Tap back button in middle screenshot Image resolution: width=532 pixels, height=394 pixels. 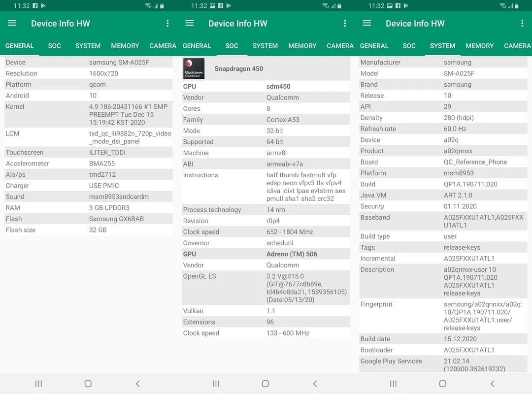(x=315, y=384)
